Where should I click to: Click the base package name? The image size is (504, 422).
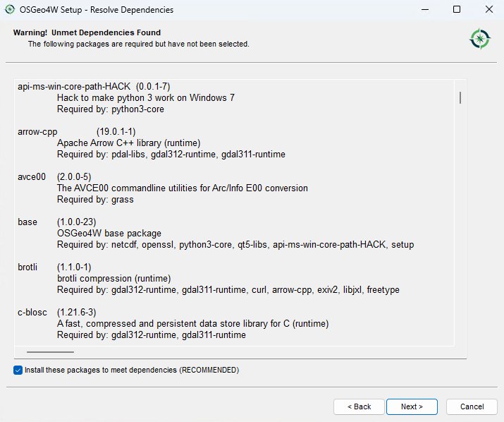27,222
